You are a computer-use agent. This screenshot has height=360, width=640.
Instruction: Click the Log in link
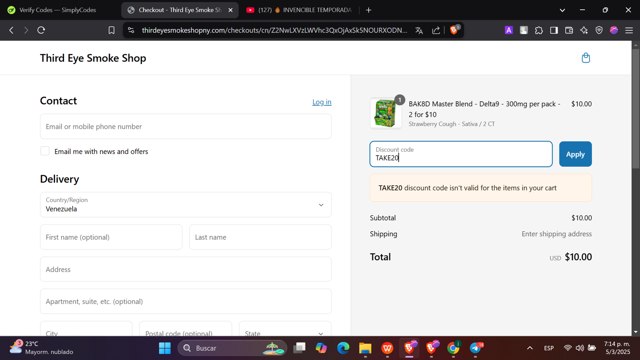point(322,102)
